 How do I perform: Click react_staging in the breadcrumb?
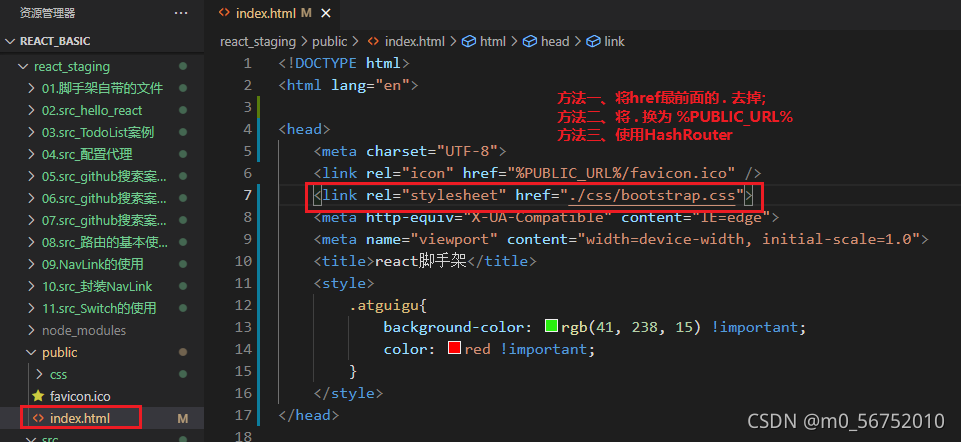click(258, 42)
